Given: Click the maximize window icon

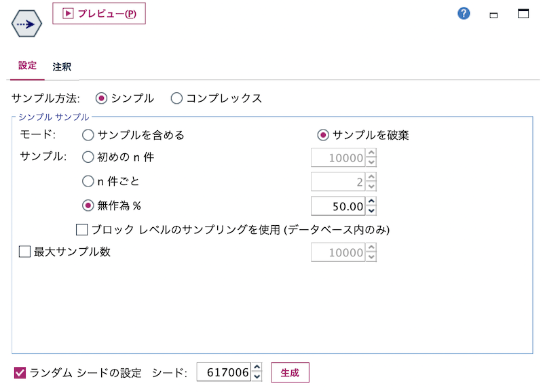Looking at the screenshot, I should click(523, 13).
